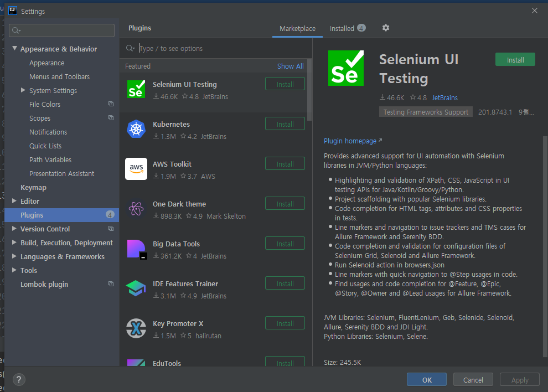Select the Kubernetes plugin title

(x=171, y=125)
